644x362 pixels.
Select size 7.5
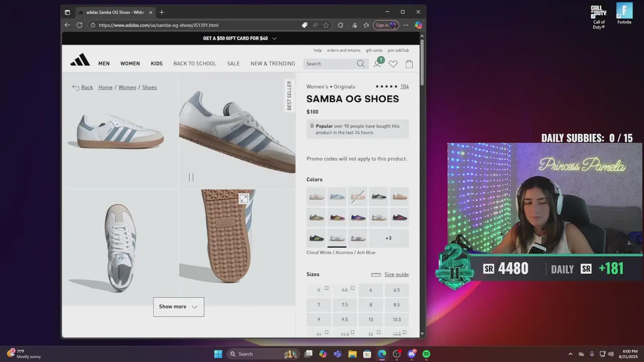pyautogui.click(x=345, y=305)
